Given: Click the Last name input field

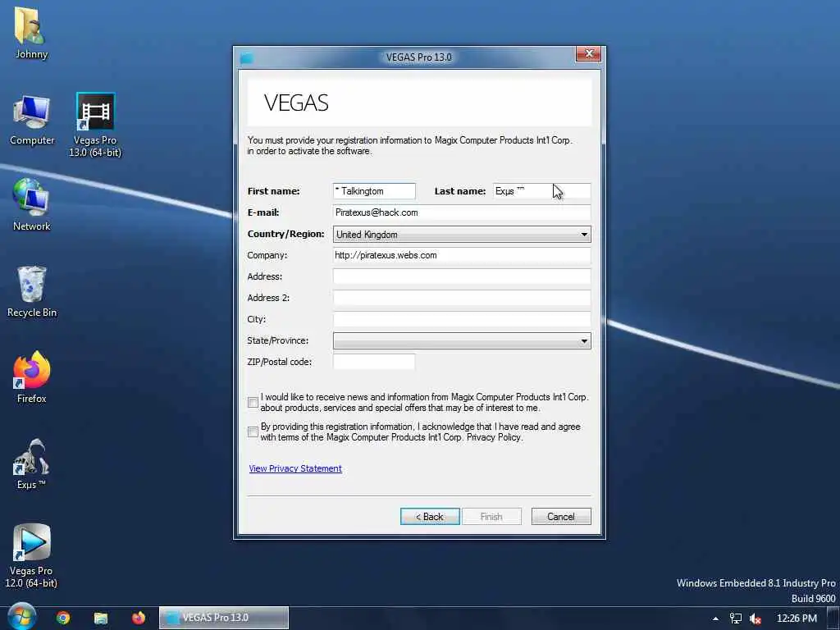Looking at the screenshot, I should (x=541, y=191).
